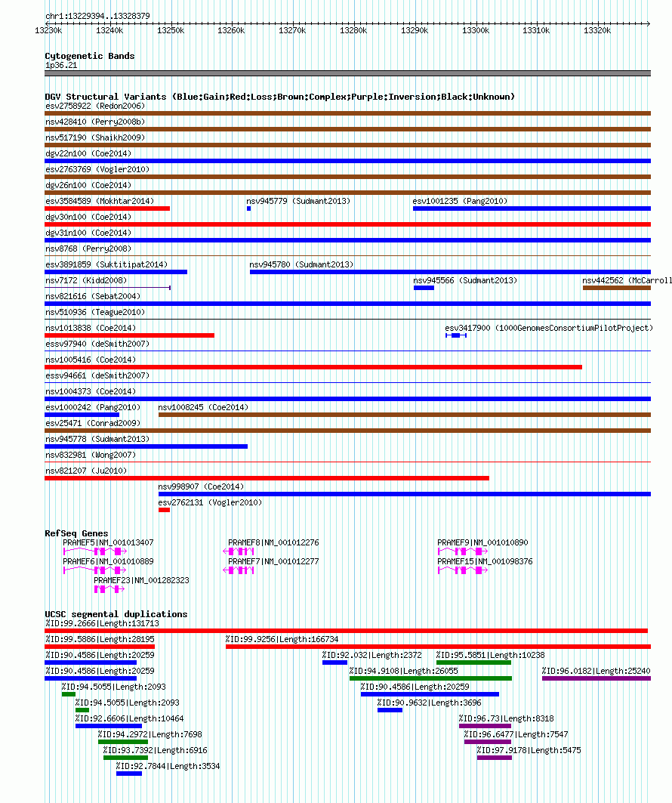672x803 pixels.
Task: Open esv3891859 (Suktitipat2014) variant
Action: pyautogui.click(x=106, y=264)
